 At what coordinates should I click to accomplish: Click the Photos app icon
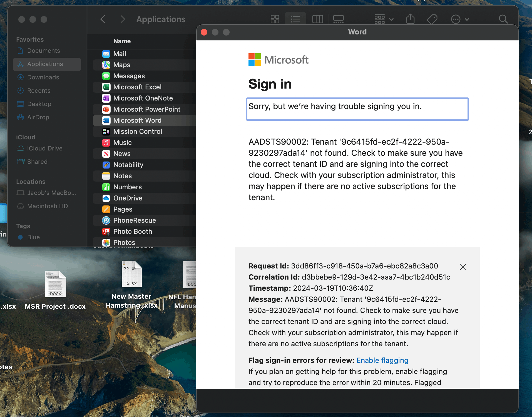tap(106, 243)
